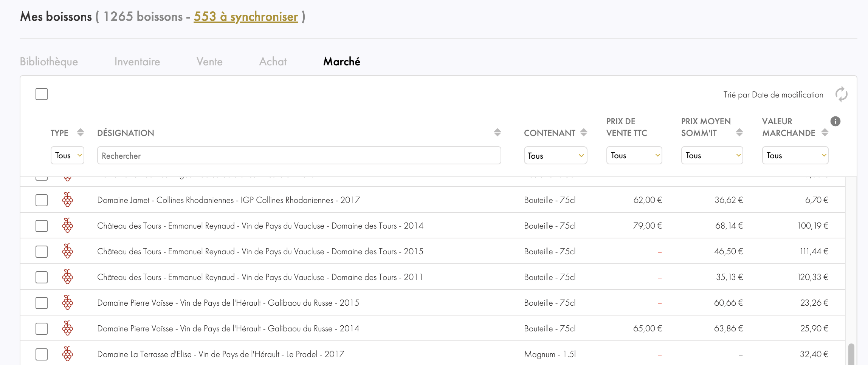This screenshot has height=365, width=868.
Task: Click the Magnum - 1.5l container cell
Action: 550,354
